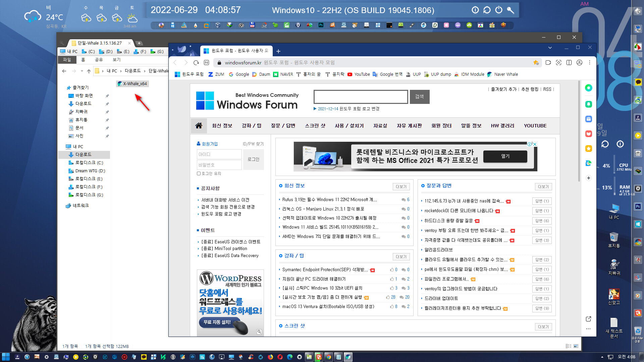Open the red Pocket icon in Whale sidebar
Viewport: 644px width, 362px height.
point(589,134)
